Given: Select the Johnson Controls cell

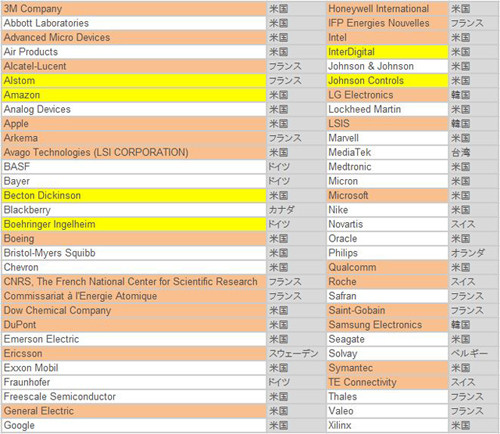Looking at the screenshot, I should [x=387, y=81].
